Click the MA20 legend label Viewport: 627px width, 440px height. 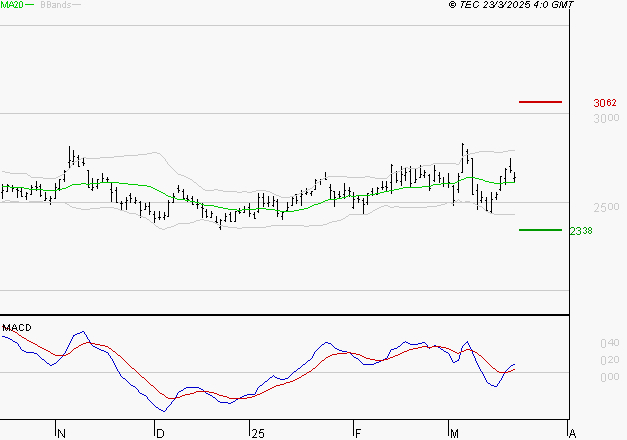[x=12, y=5]
